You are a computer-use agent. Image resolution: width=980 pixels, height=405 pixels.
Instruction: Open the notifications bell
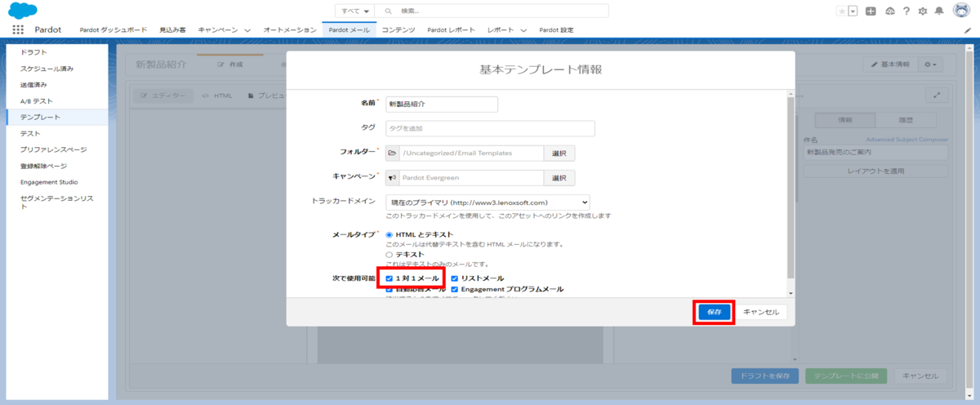click(939, 11)
